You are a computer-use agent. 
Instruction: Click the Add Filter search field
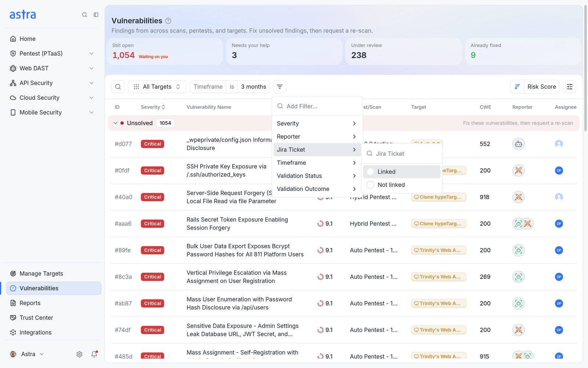point(317,106)
